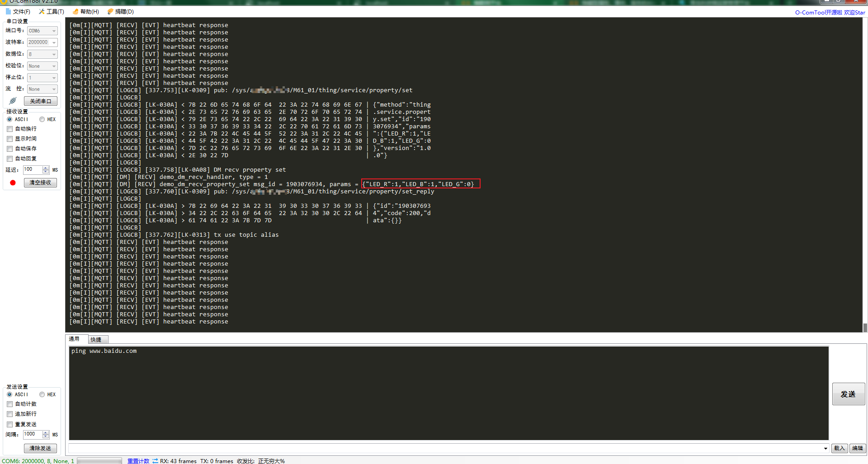Click the 重置计数 link

click(x=138, y=461)
